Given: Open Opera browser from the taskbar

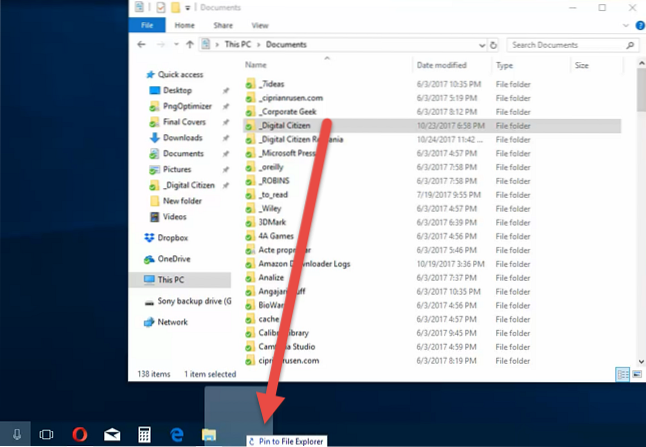Looking at the screenshot, I should click(80, 434).
